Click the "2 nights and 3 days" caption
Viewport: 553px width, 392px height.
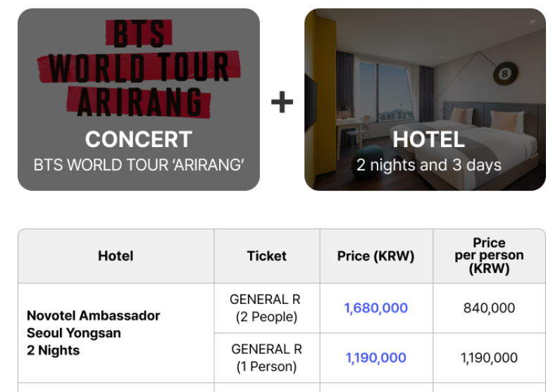428,165
